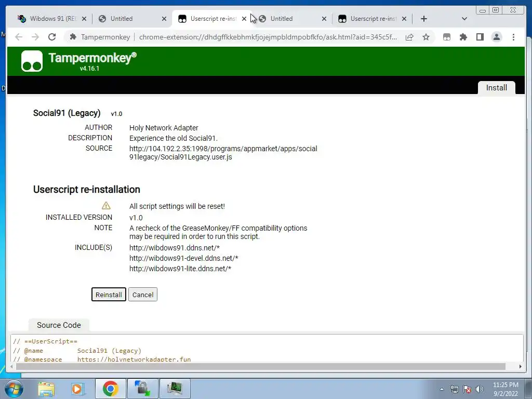This screenshot has width=532, height=399.
Task: Close the Wibdows 91 tab
Action: tap(84, 19)
